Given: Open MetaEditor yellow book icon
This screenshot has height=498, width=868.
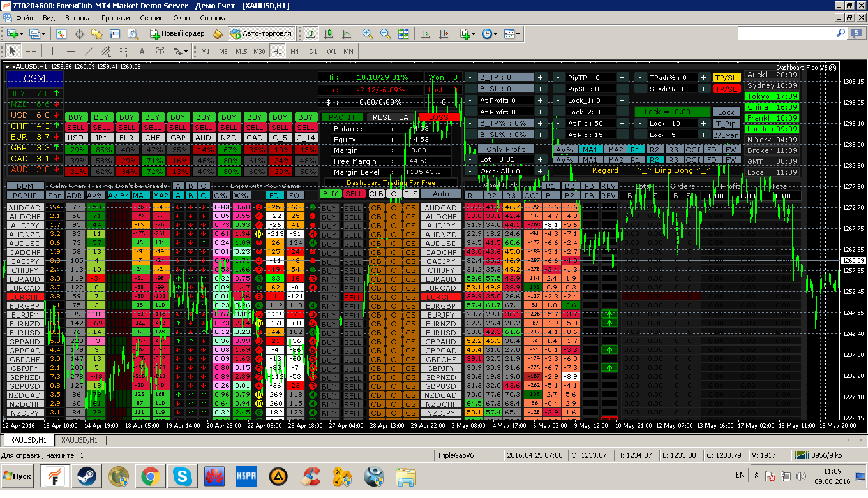Looking at the screenshot, I should click(x=217, y=33).
